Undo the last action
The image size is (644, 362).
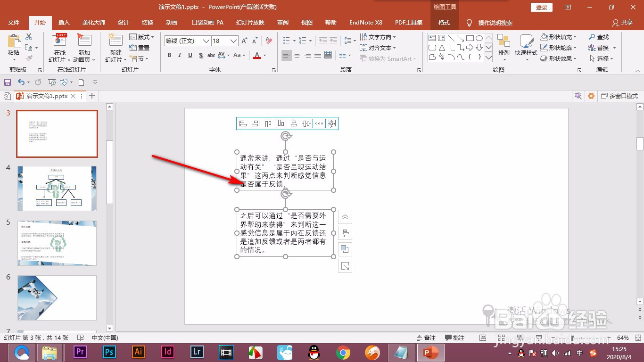pos(21,82)
